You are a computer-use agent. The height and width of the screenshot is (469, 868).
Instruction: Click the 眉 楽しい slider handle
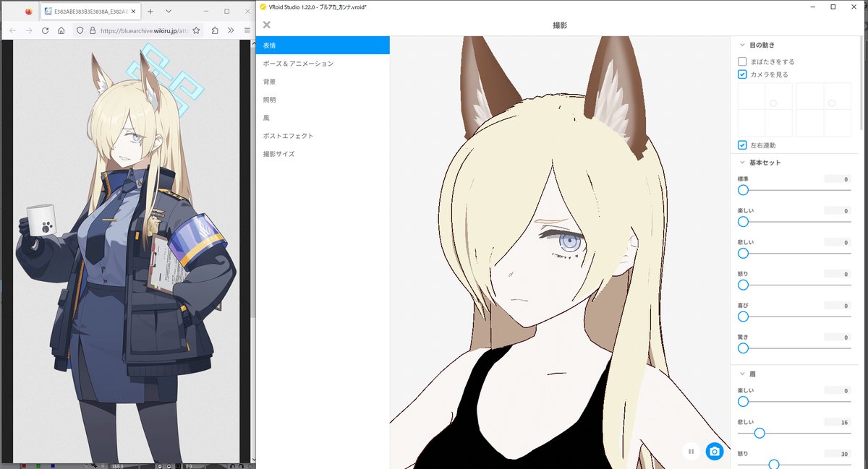743,401
